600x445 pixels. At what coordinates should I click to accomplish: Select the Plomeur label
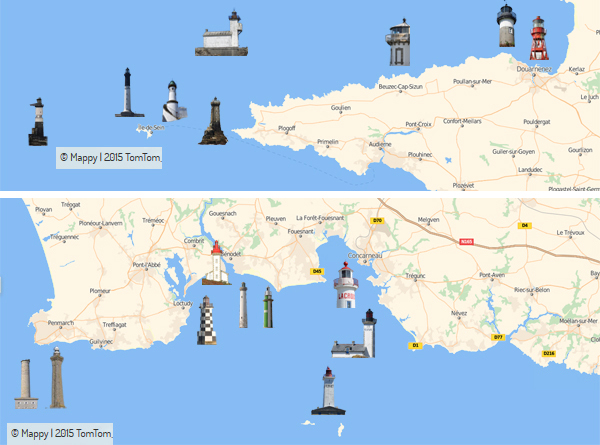[100, 291]
